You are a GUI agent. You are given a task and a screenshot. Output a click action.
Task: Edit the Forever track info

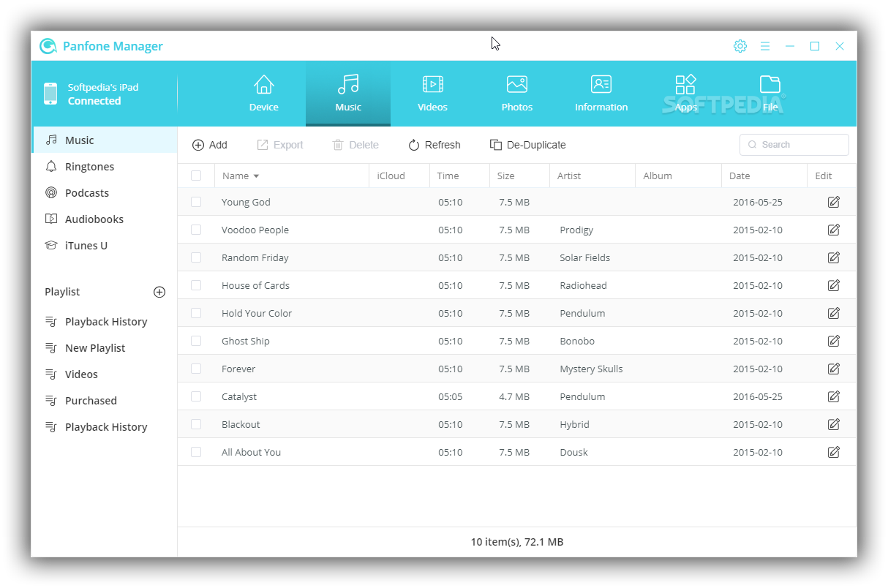[833, 369]
